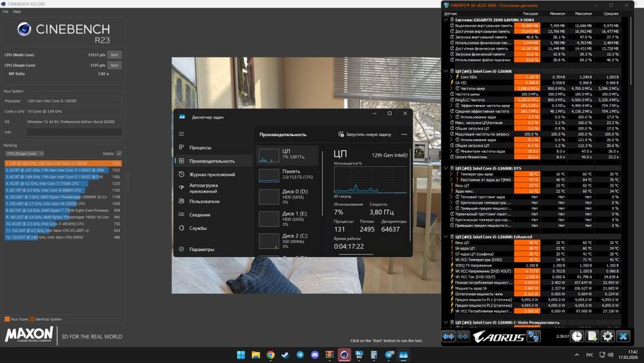
Task: Open Discord from taskbar
Action: 315,355
